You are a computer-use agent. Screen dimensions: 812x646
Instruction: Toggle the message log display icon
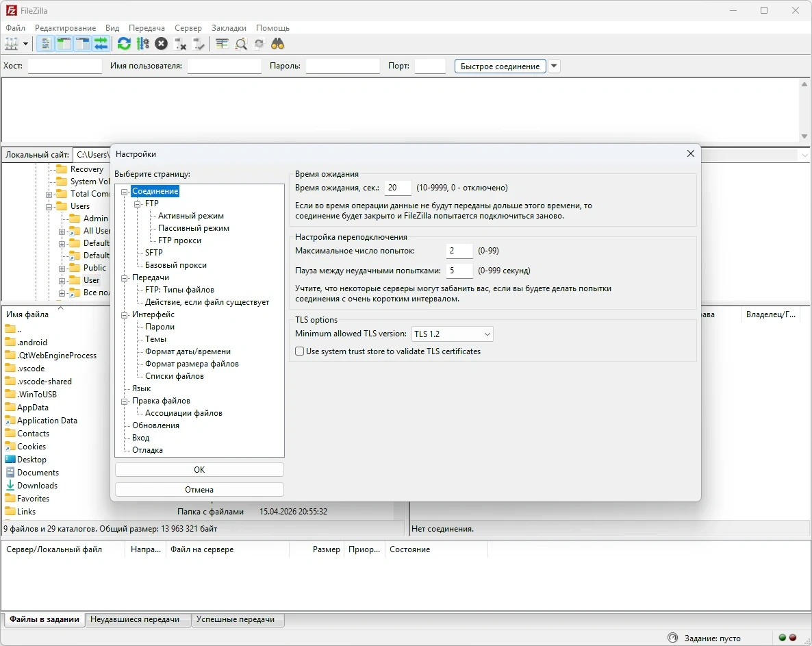[x=46, y=44]
